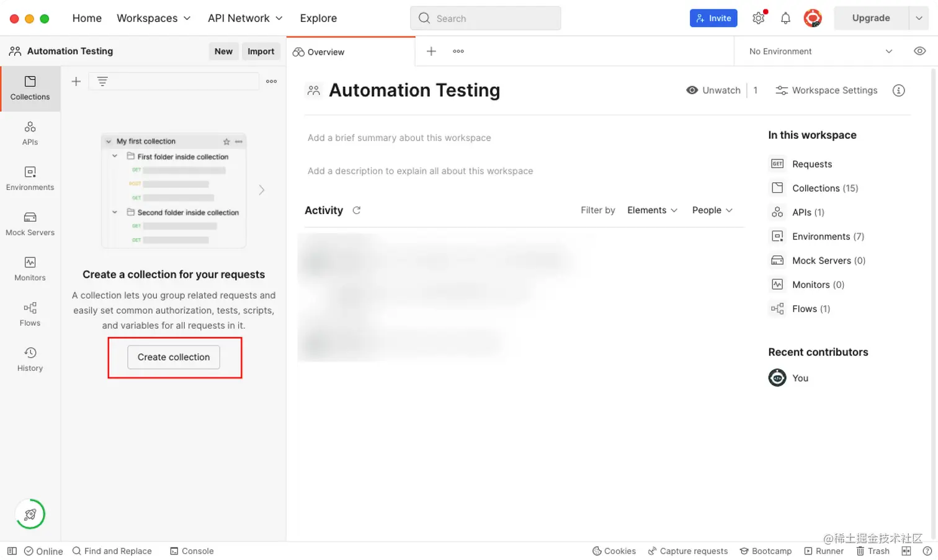Click the watcher count 1
This screenshot has height=560, width=938.
point(755,91)
